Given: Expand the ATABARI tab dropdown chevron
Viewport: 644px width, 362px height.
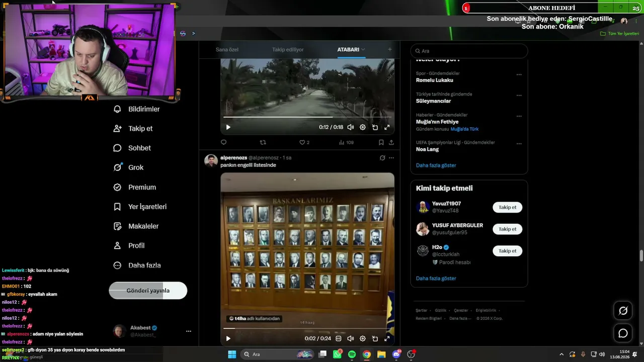Looking at the screenshot, I should (x=363, y=50).
